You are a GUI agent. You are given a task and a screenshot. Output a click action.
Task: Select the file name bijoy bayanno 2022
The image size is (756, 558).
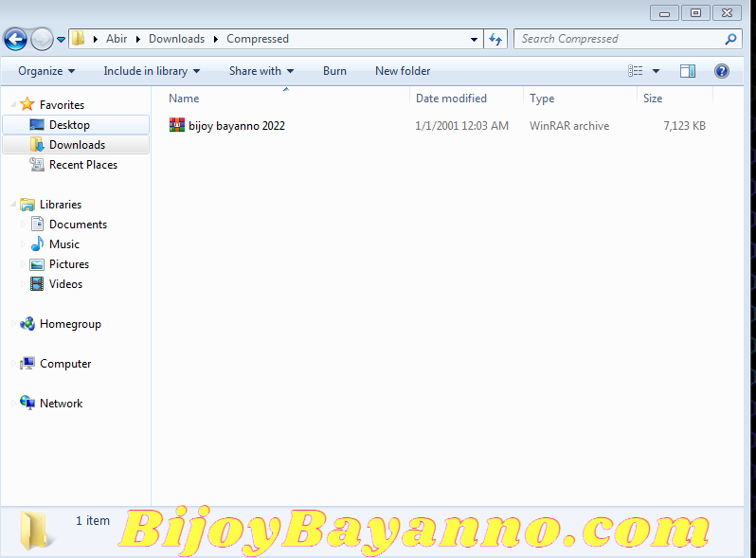point(237,126)
